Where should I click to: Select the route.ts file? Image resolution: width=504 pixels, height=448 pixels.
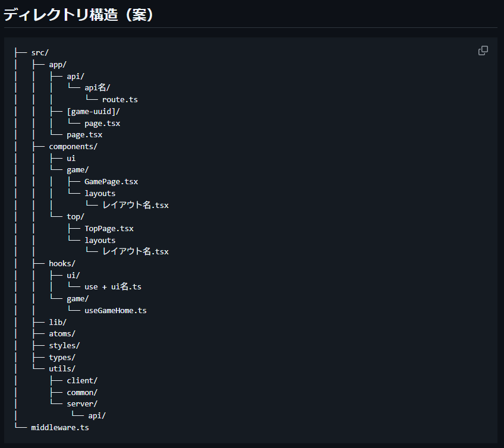tap(120, 99)
